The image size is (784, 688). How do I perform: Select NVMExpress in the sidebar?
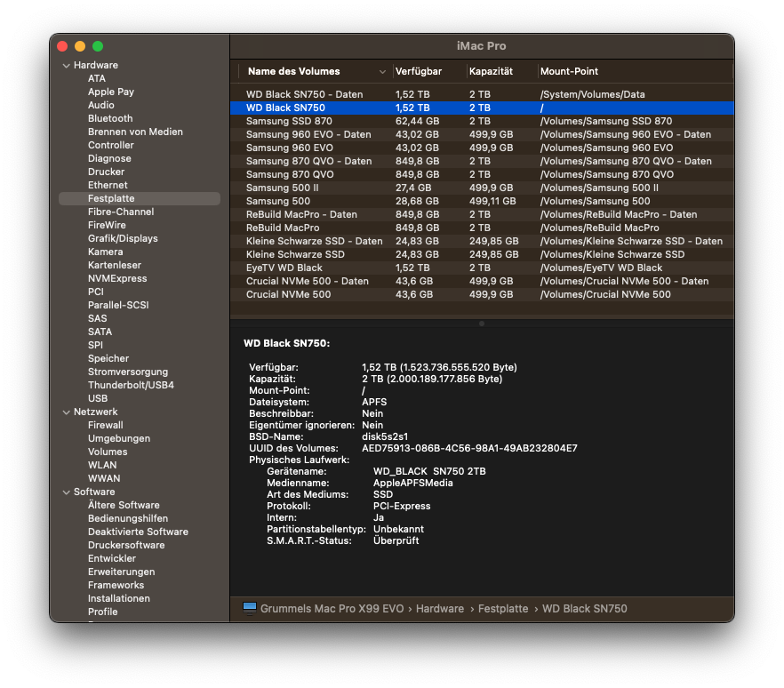[117, 278]
